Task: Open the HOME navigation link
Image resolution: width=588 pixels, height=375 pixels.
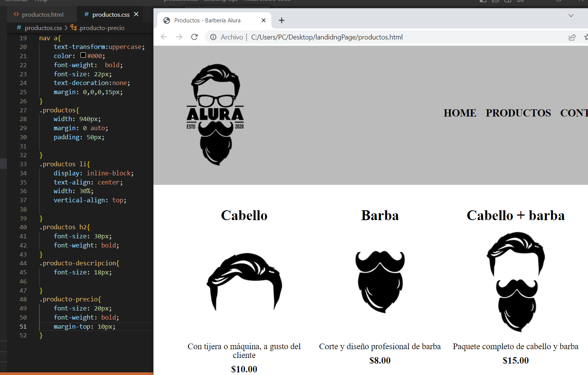Action: coord(460,113)
